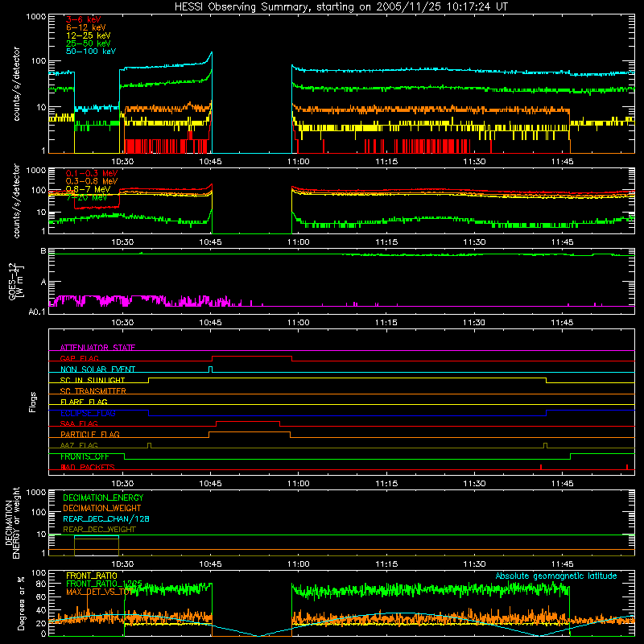Select the ECLIPSE_FLAG label

(x=88, y=413)
